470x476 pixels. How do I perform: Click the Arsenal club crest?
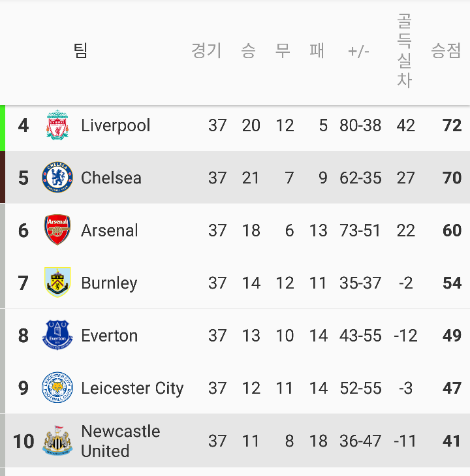pyautogui.click(x=57, y=230)
